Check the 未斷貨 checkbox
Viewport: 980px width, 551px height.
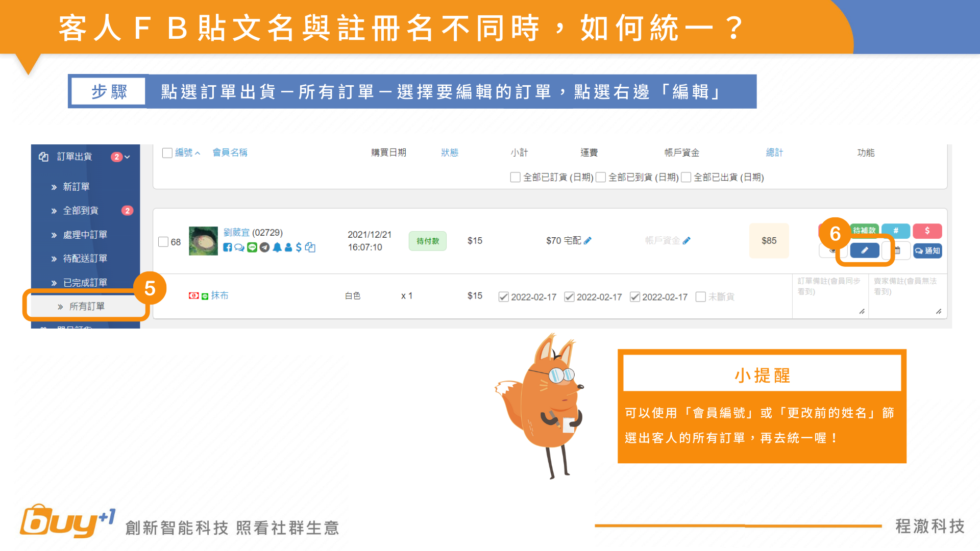click(x=701, y=297)
